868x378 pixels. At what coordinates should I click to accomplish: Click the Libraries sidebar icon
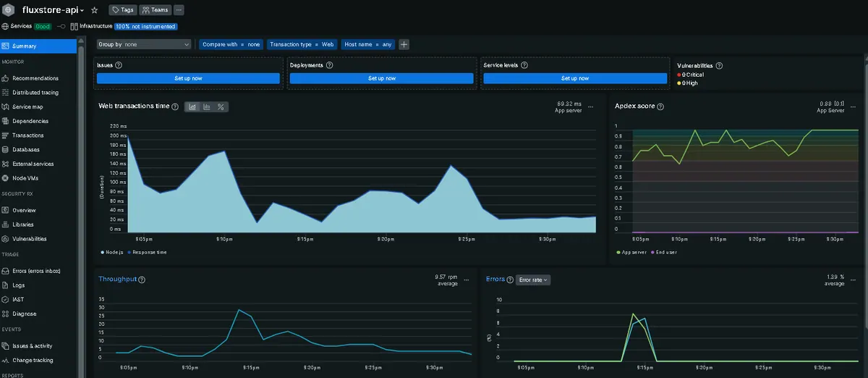pyautogui.click(x=6, y=224)
